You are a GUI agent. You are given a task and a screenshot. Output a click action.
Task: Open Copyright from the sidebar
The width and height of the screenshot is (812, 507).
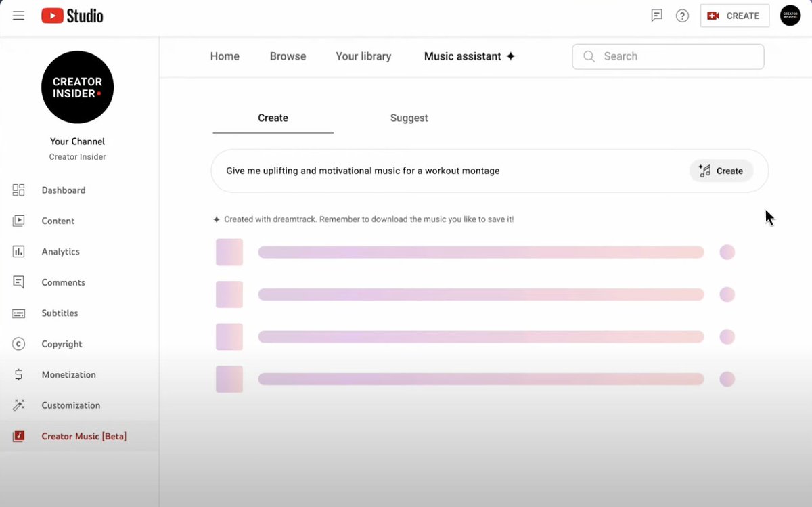(x=62, y=344)
